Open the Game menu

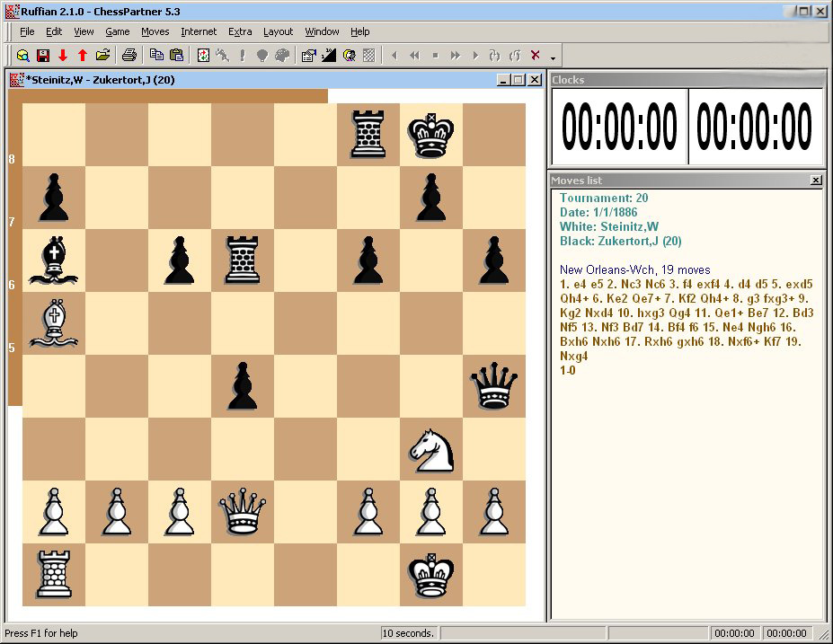click(118, 31)
